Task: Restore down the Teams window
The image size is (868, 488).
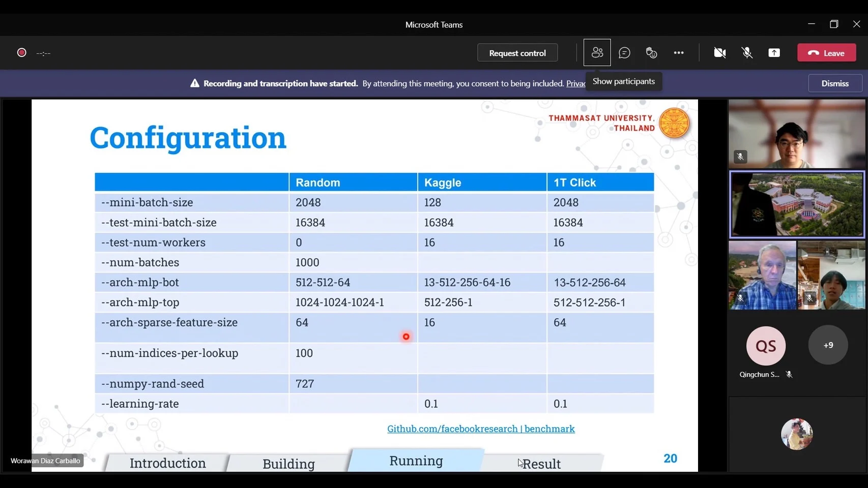Action: (x=833, y=24)
